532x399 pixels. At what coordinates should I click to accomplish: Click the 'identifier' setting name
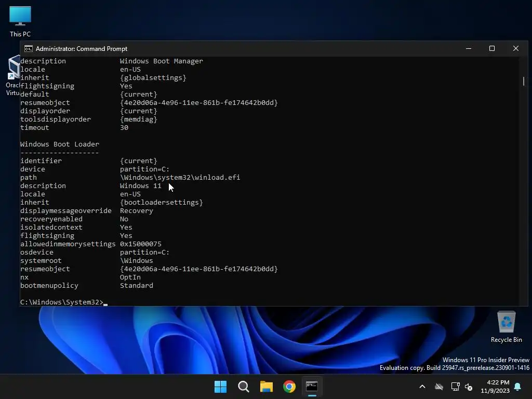41,161
